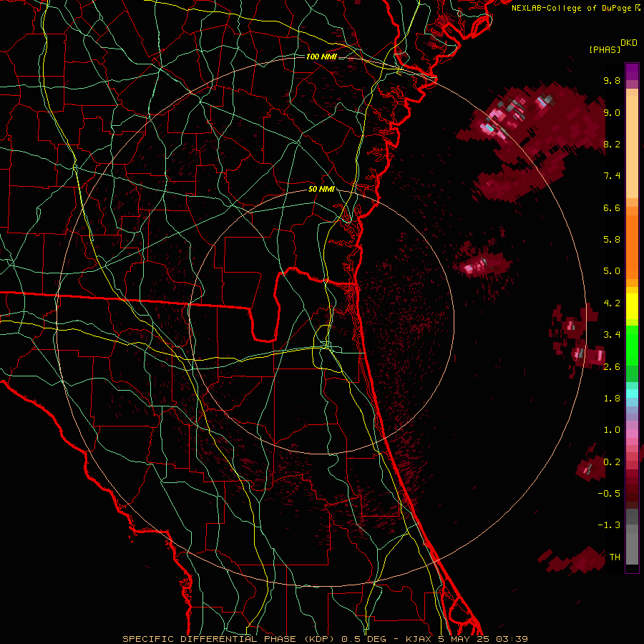Click the DKD PHAS legend title
The width and height of the screenshot is (644, 644).
[613, 47]
